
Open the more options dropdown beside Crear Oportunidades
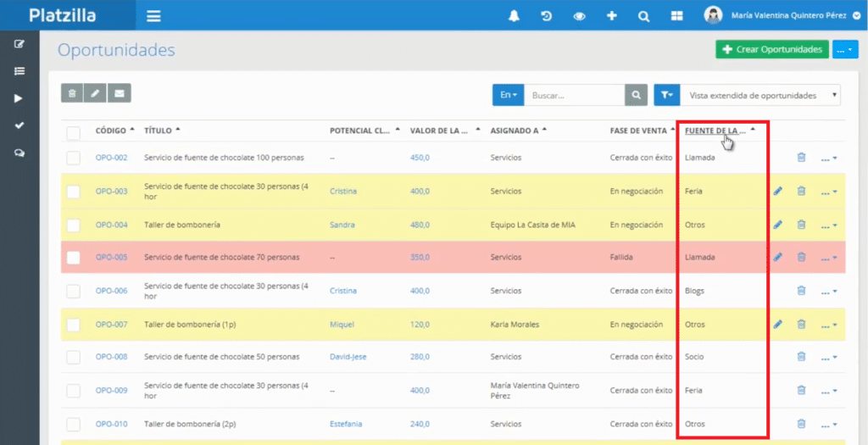click(x=845, y=49)
